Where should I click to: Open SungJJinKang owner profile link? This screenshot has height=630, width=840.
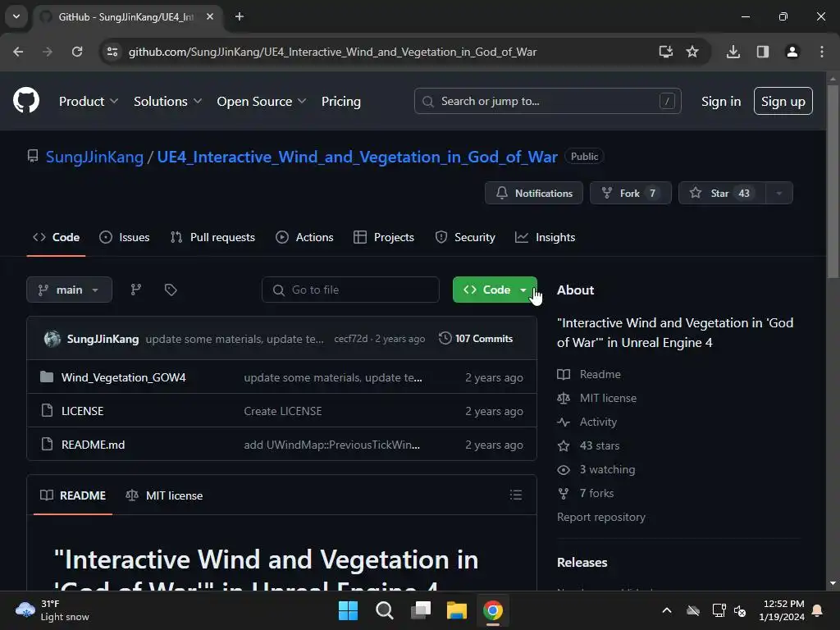(x=94, y=157)
